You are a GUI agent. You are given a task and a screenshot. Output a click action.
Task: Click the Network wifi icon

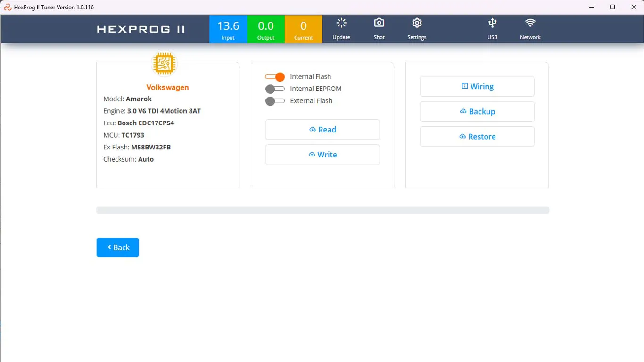(x=530, y=23)
